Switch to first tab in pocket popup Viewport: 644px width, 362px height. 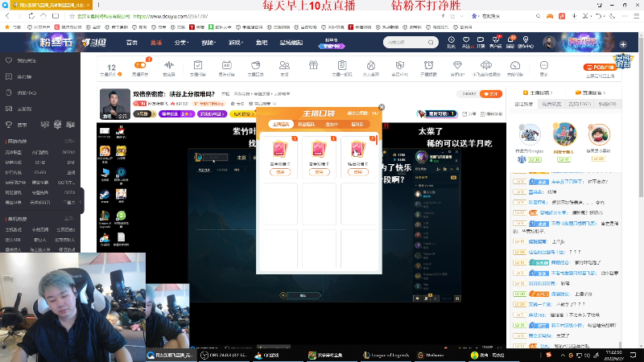coord(281,124)
